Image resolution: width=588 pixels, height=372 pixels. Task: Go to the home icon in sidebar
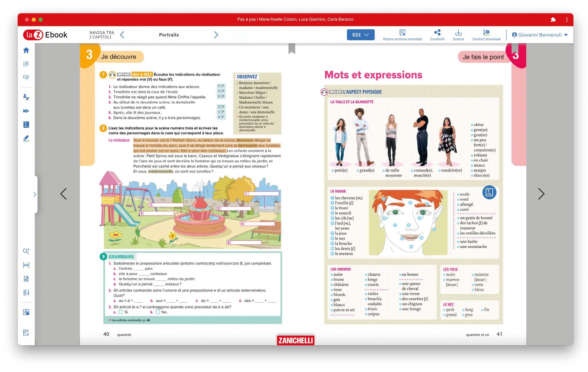coord(26,50)
